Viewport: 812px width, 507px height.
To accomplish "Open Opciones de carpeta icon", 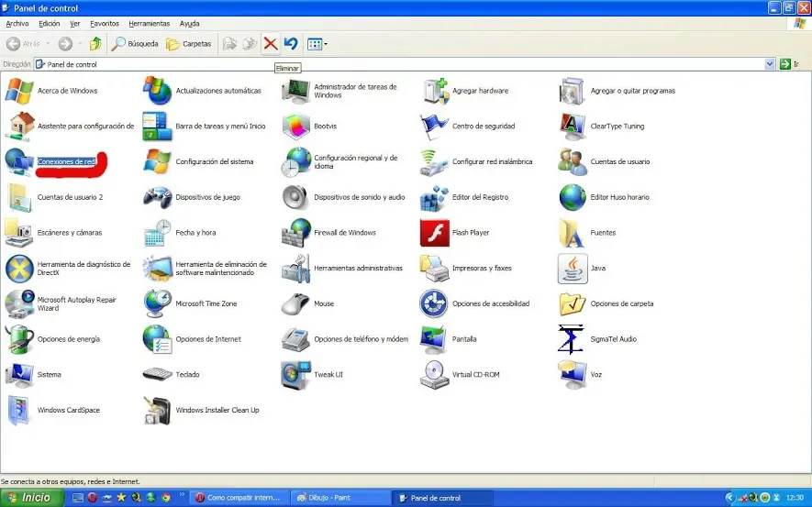I will point(573,303).
